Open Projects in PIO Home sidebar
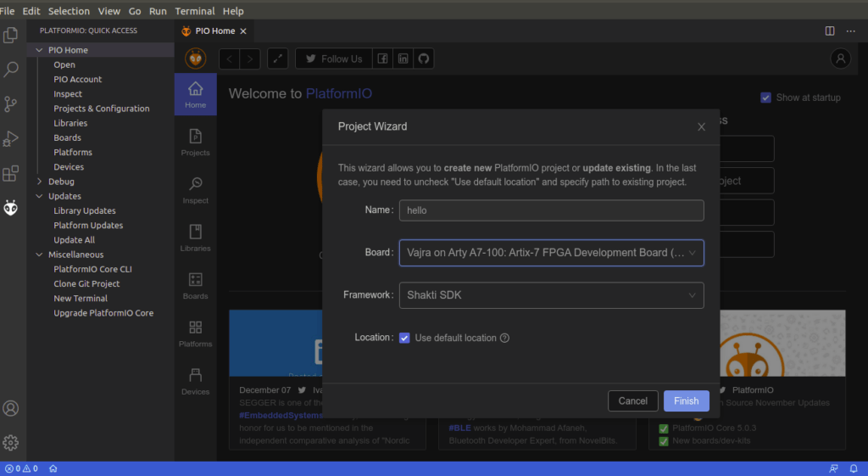The image size is (868, 476). click(x=196, y=143)
